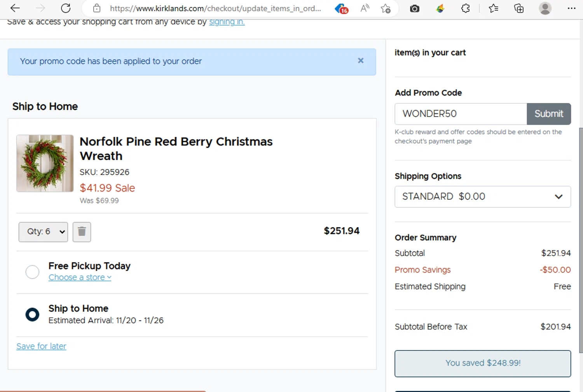Screen dimensions: 583x392
Task: Open the Collections icon in toolbar
Action: pos(518,8)
